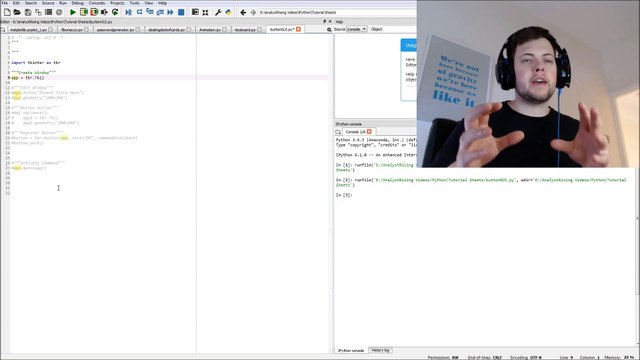The image size is (640, 360).
Task: Undock the Editor pane
Action: tap(324, 21)
